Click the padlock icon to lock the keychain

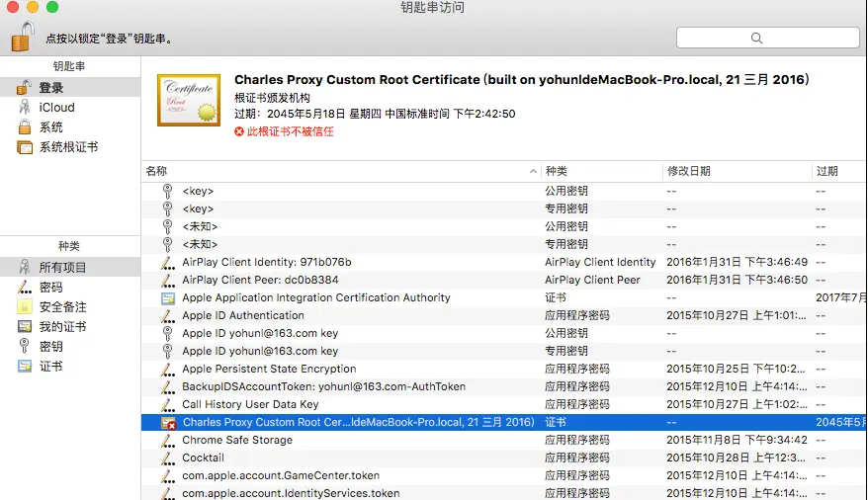[23, 38]
